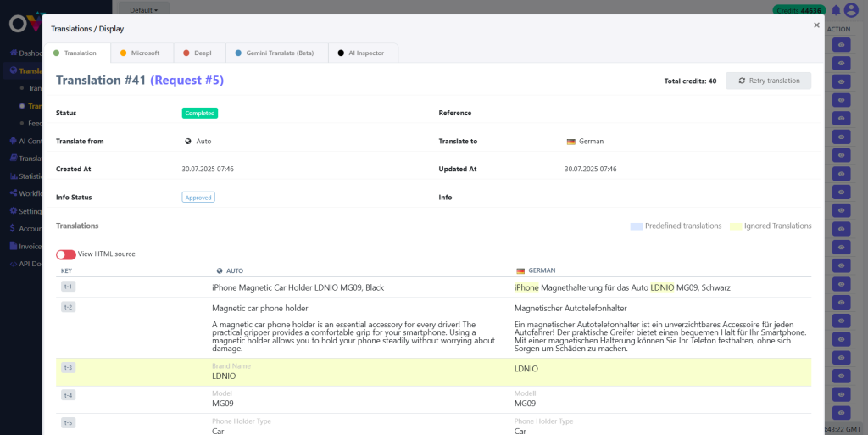Click the Created At date 30.07.2025 07:46
This screenshot has width=868, height=435.
pyautogui.click(x=208, y=170)
